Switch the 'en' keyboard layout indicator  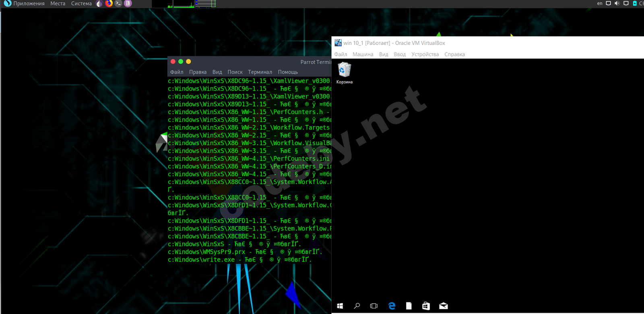(600, 3)
